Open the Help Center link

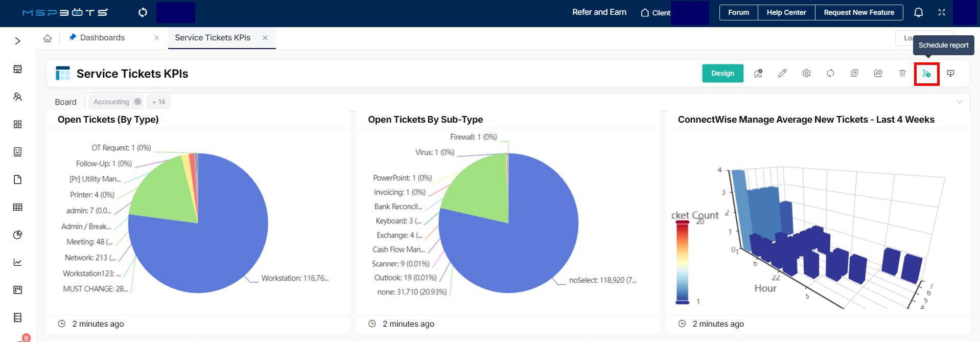coord(786,13)
